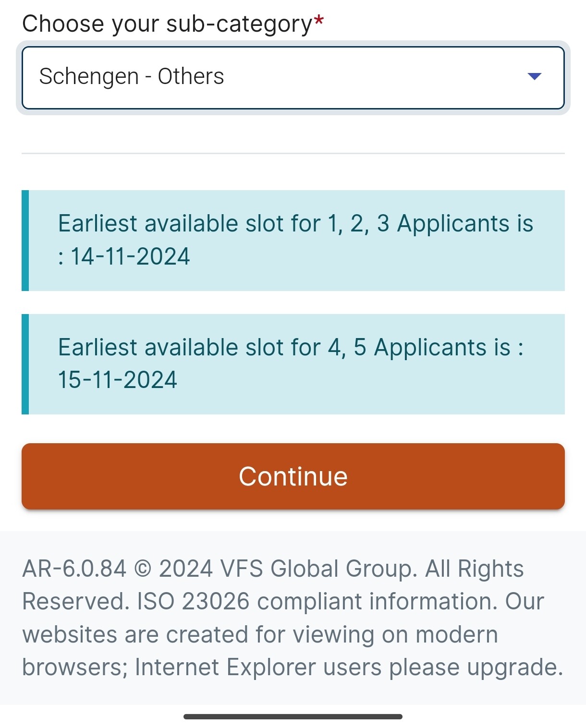Viewport: 586px width, 728px height.
Task: Tap the 1, 2, 3 Applicants slot banner
Action: pyautogui.click(x=293, y=241)
